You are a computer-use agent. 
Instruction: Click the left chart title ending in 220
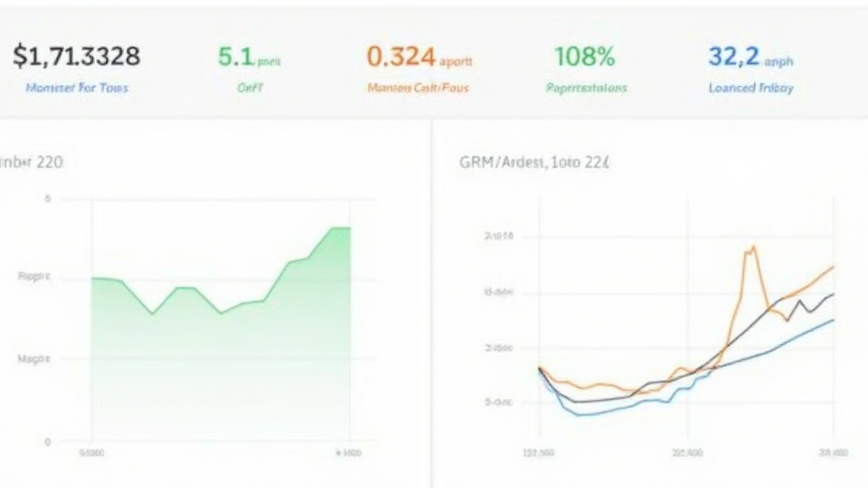(32, 162)
